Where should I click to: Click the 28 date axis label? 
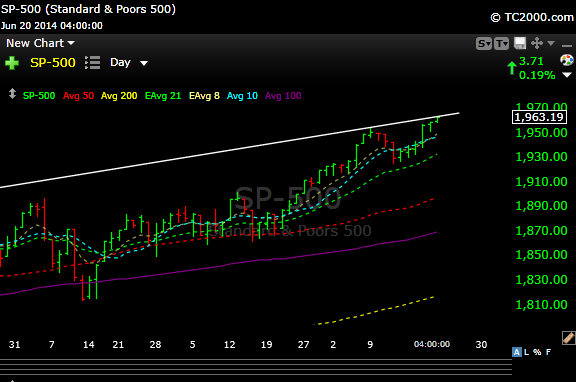(x=155, y=345)
